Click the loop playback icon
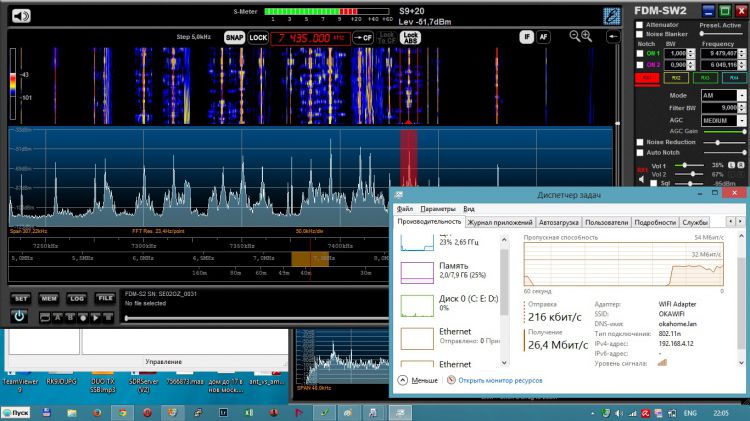Screen dimensions: 750x421 click(44, 317)
